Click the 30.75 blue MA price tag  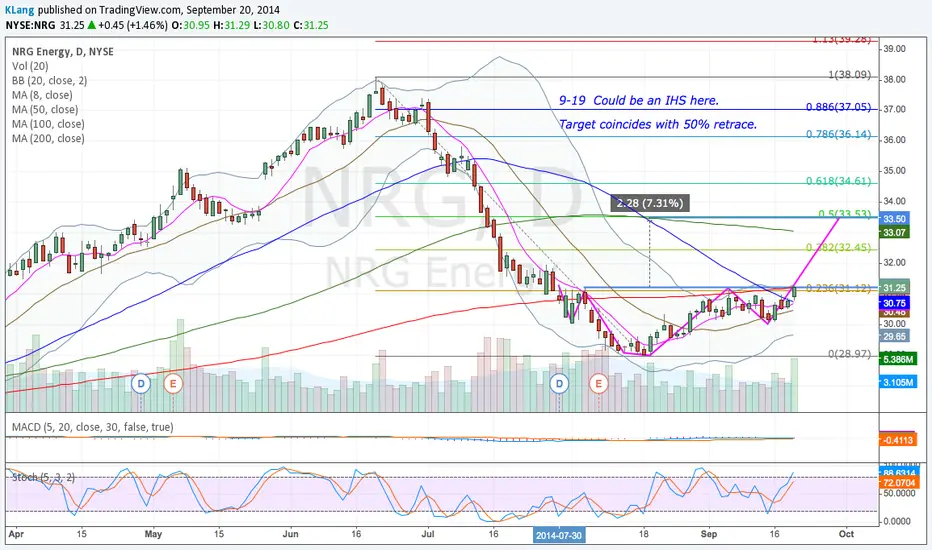pyautogui.click(x=894, y=303)
